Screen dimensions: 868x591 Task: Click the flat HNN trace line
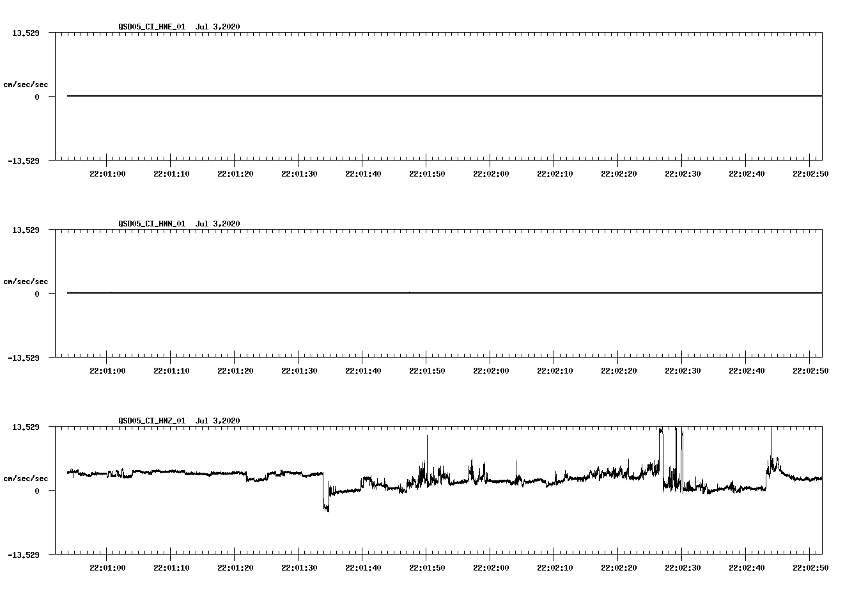[444, 293]
